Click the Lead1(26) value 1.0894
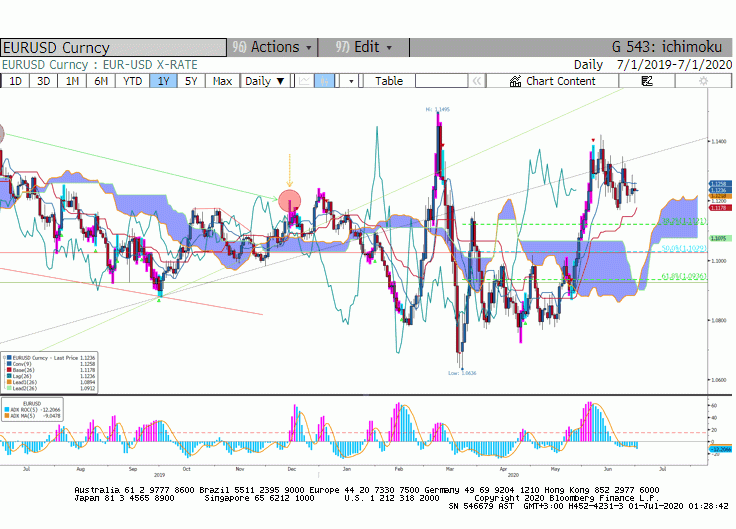Screen dimensions: 736x529 coord(87,382)
